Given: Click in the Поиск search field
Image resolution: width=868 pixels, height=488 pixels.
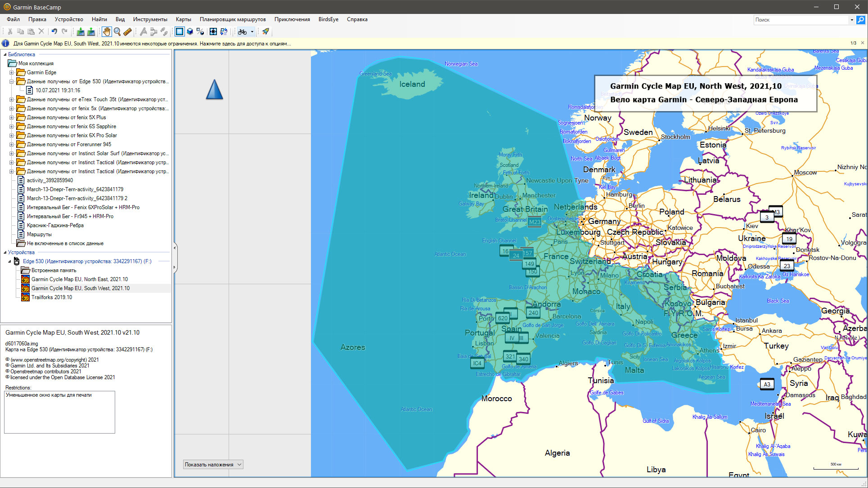Looking at the screenshot, I should coord(801,20).
